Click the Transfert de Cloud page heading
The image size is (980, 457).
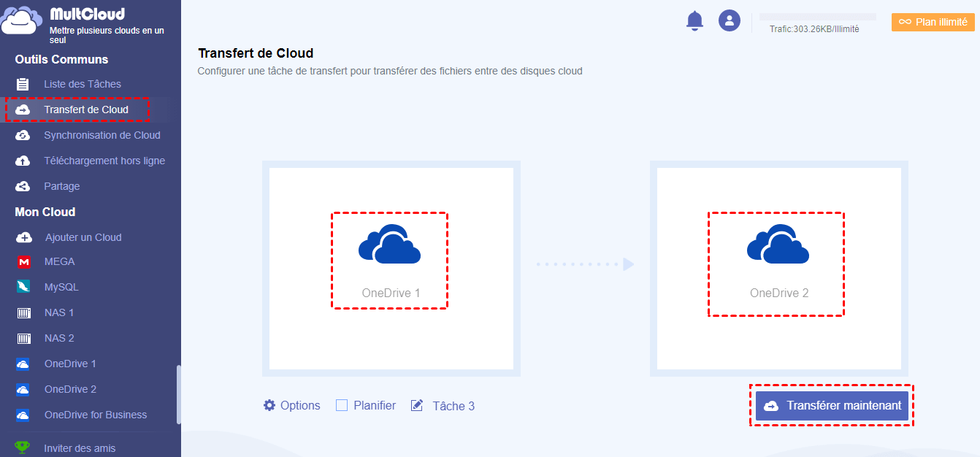coord(256,53)
